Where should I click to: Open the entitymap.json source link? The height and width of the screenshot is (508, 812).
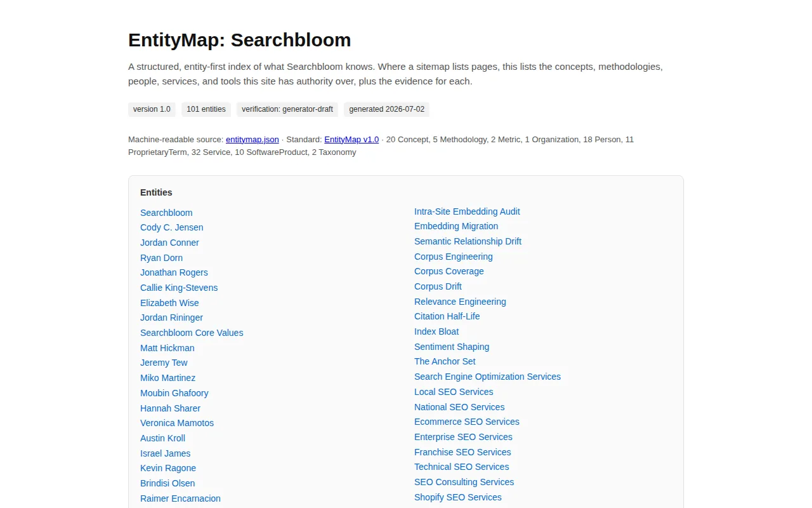(252, 139)
